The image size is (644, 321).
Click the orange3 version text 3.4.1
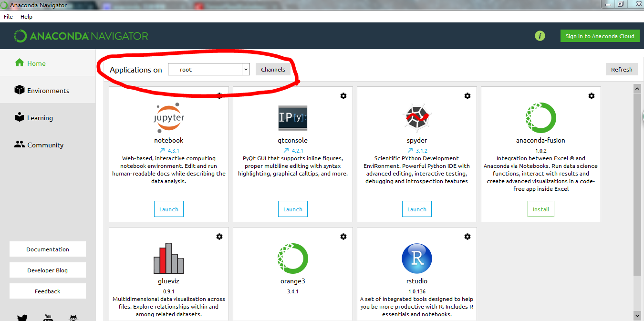click(292, 291)
